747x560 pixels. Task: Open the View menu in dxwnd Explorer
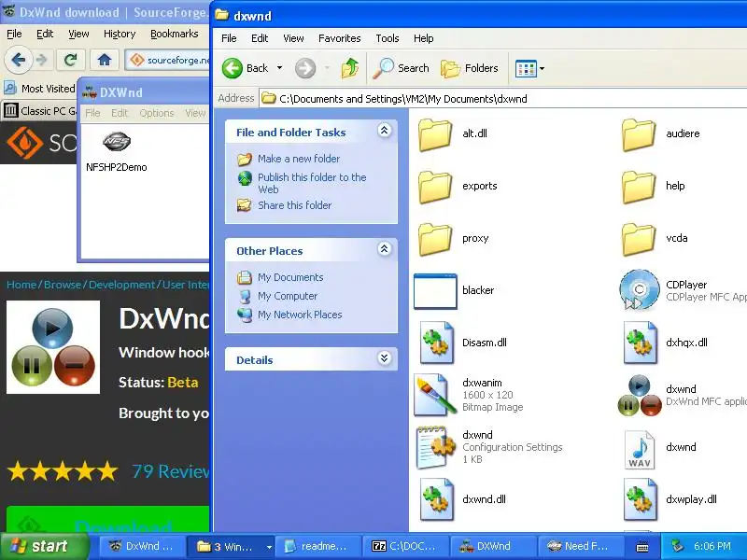tap(293, 38)
